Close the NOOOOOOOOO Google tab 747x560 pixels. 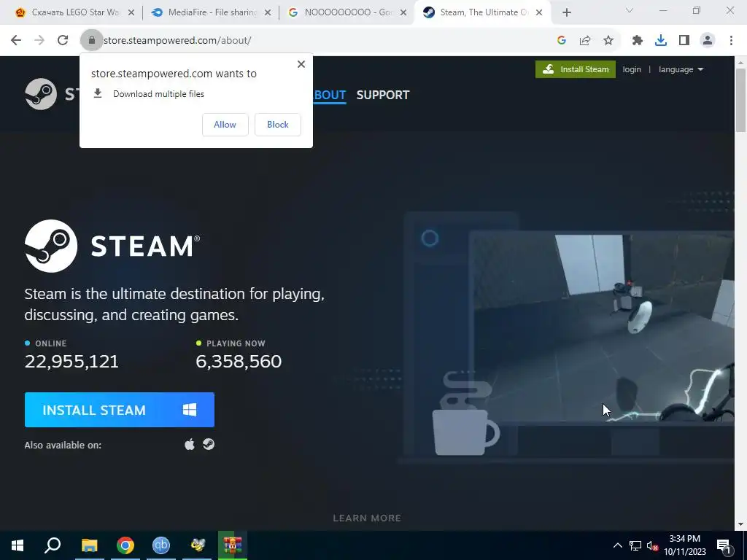click(403, 13)
